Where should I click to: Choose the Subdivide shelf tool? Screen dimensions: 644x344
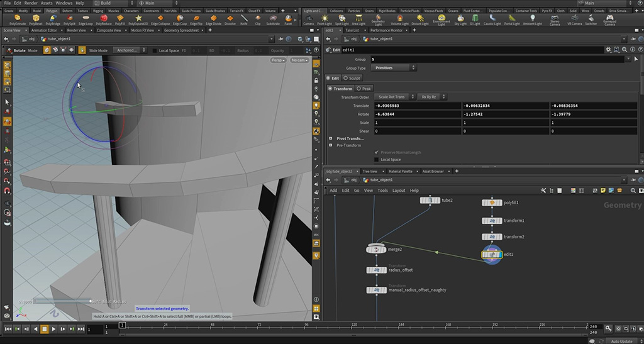pyautogui.click(x=273, y=19)
